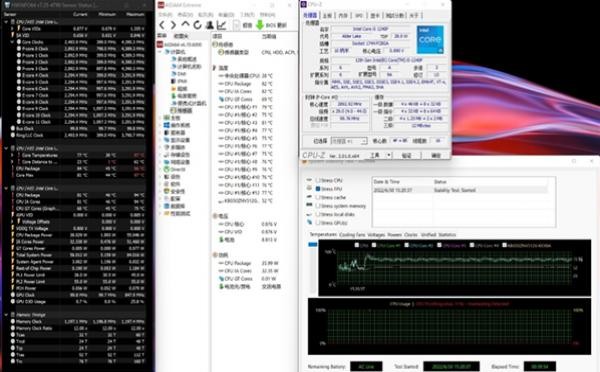Collapse the Core Clocks tree in HWiNFO
Image resolution: width=600 pixels, height=372 pixels.
[13, 42]
